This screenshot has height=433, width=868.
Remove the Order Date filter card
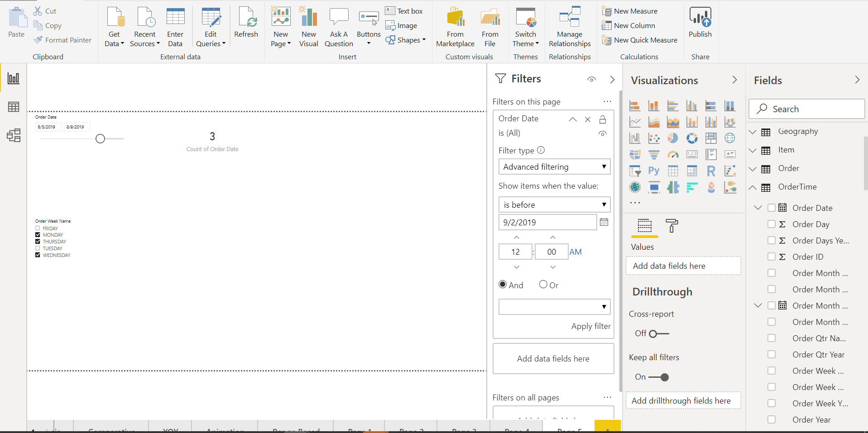pyautogui.click(x=588, y=119)
